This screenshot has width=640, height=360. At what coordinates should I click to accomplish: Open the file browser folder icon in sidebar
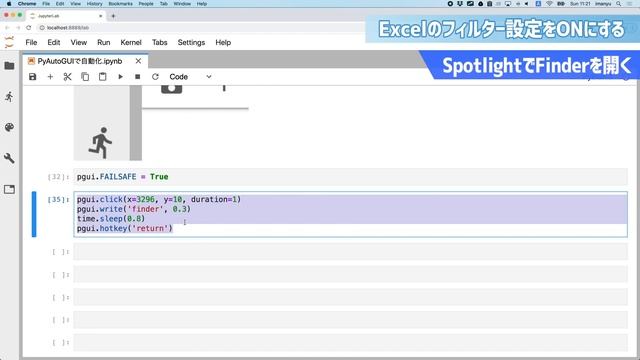click(9, 66)
